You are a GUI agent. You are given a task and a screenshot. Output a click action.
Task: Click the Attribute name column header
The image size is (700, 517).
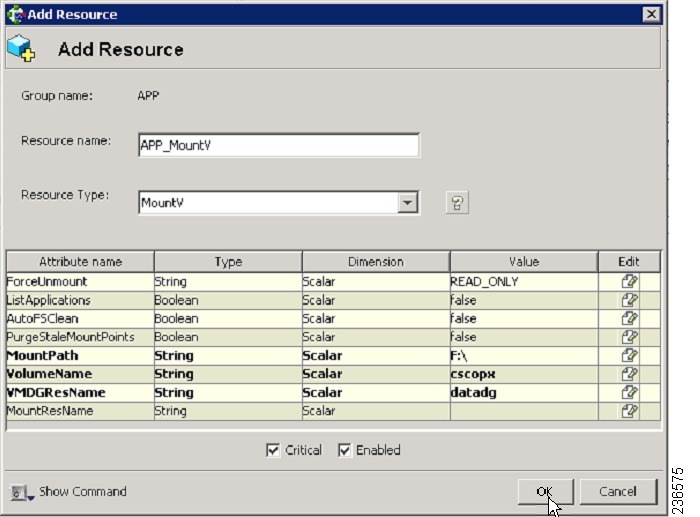point(80,262)
